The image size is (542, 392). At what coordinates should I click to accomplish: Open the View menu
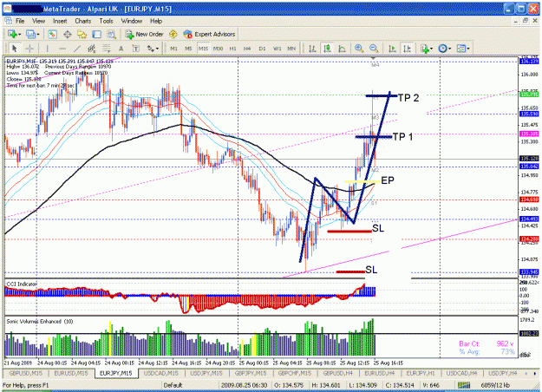pyautogui.click(x=38, y=21)
